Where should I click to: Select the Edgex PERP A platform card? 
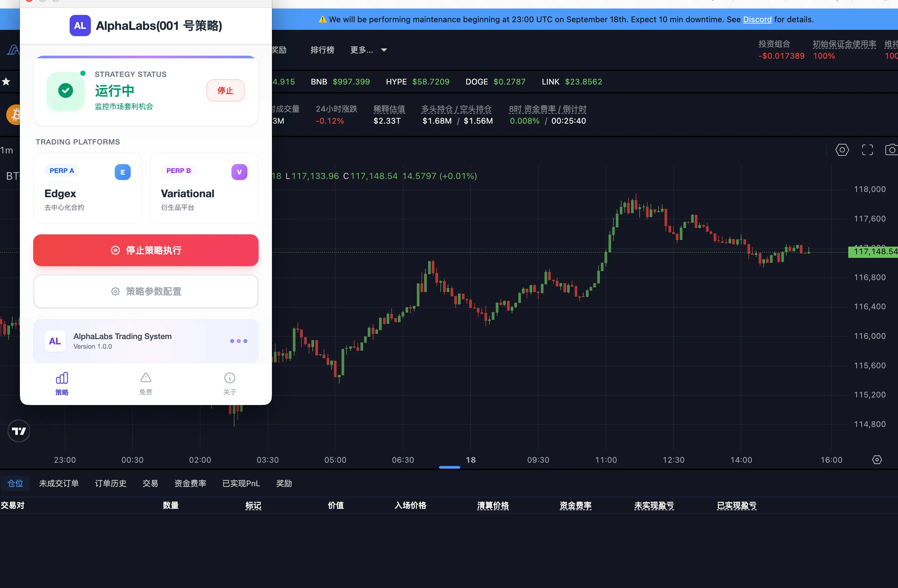click(x=88, y=188)
